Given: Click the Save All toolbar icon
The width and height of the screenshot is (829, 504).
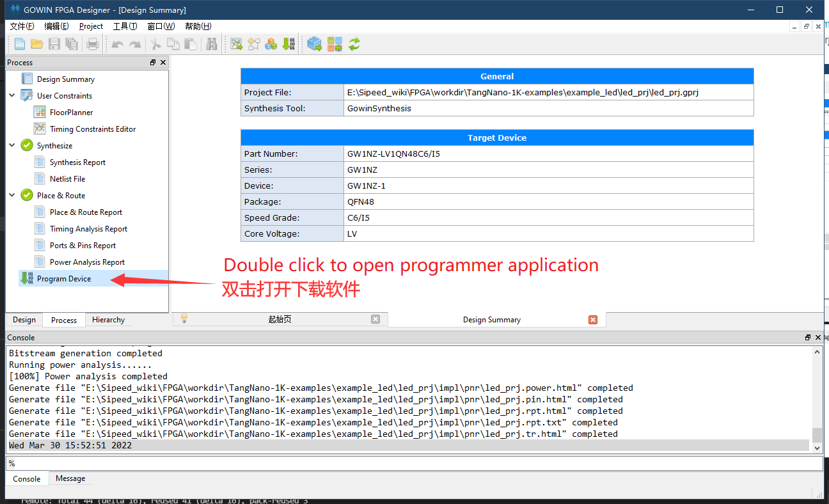Looking at the screenshot, I should [x=72, y=44].
